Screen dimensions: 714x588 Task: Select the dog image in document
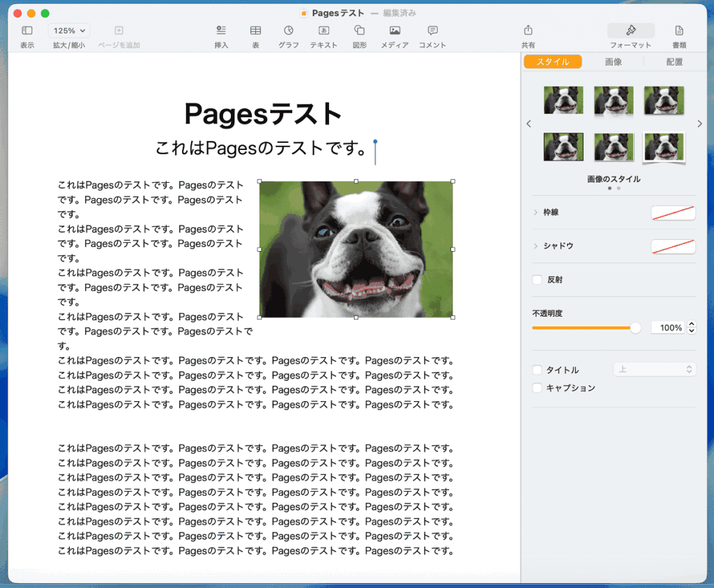click(x=356, y=249)
